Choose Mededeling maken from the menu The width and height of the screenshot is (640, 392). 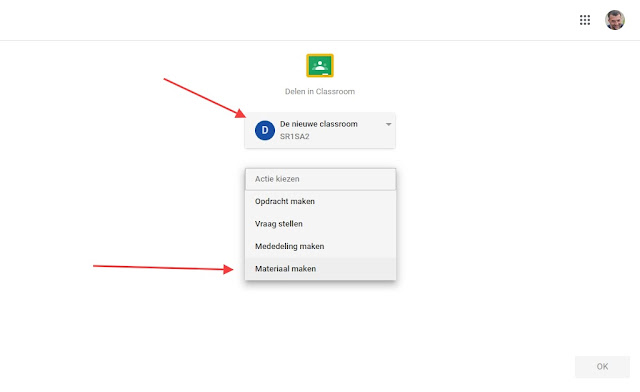pyautogui.click(x=320, y=246)
